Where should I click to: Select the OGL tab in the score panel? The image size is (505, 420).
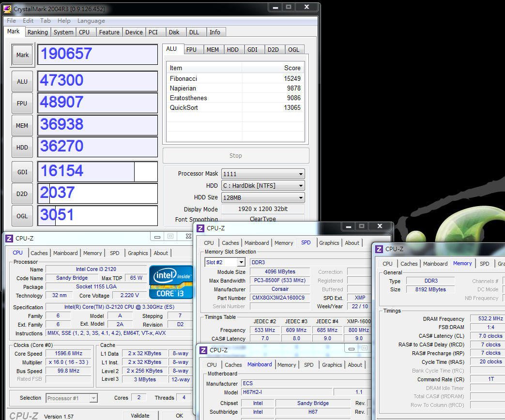tap(293, 49)
